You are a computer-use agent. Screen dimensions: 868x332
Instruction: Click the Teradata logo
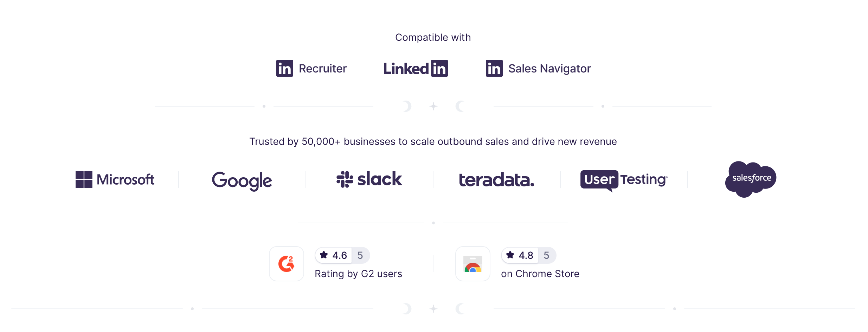tap(496, 180)
